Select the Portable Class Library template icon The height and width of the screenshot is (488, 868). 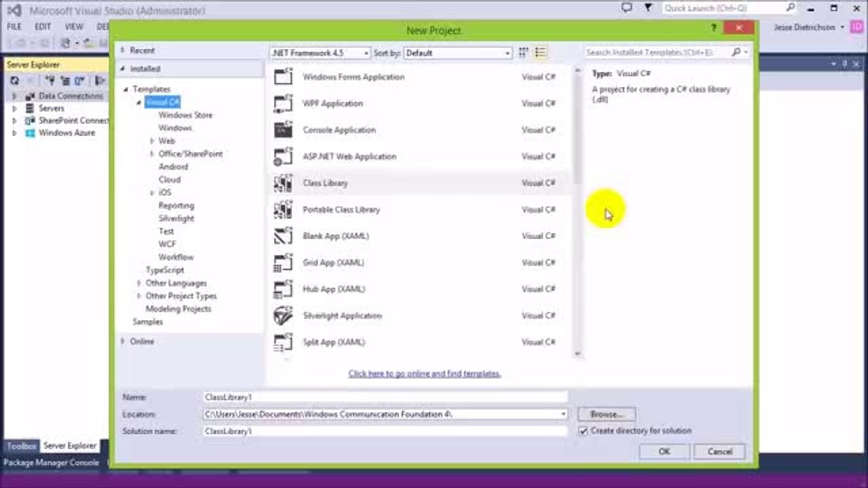tap(283, 209)
